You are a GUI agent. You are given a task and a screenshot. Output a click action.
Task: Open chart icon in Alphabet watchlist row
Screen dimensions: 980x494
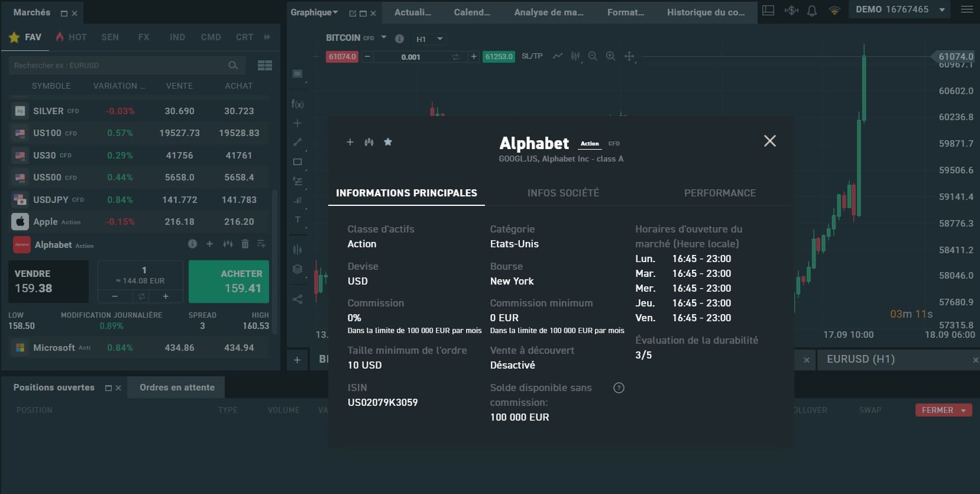[228, 244]
